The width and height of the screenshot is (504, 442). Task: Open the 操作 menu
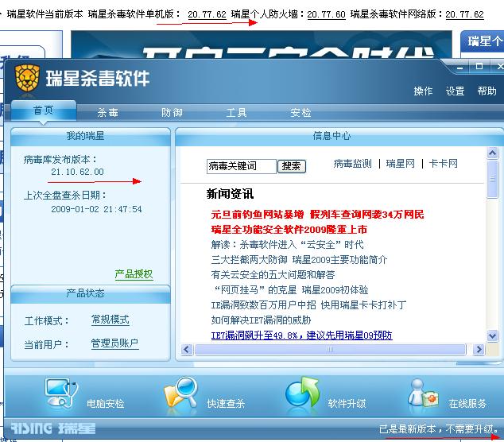423,91
